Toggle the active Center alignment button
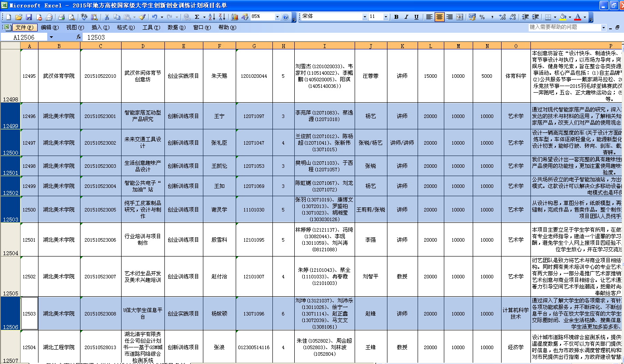The height and width of the screenshot is (364, 624). [439, 17]
